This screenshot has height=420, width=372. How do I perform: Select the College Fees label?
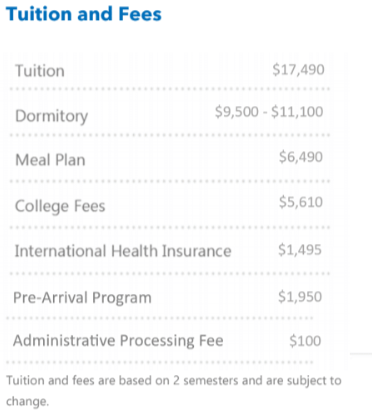coord(60,206)
